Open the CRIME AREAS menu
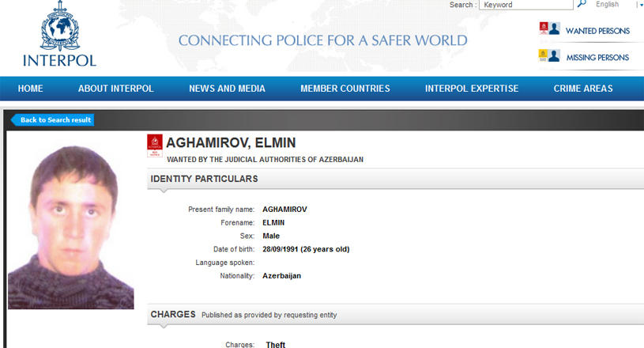644x348 pixels. [x=583, y=89]
